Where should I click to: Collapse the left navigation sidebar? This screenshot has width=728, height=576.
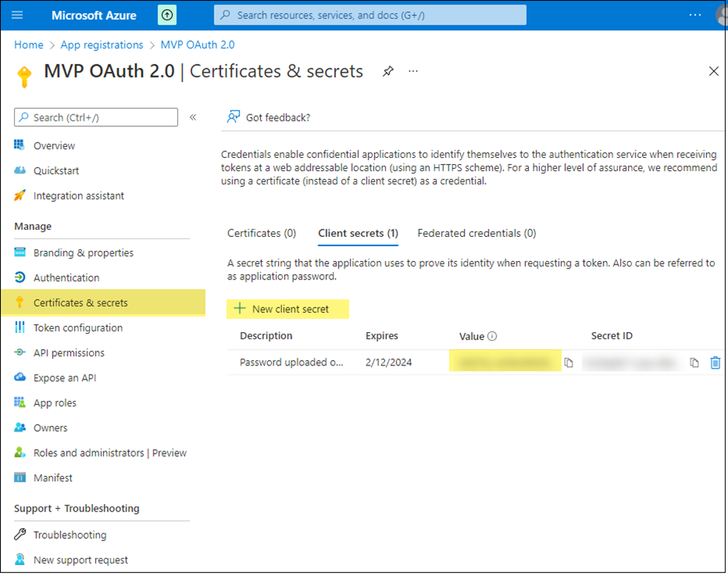pyautogui.click(x=193, y=118)
